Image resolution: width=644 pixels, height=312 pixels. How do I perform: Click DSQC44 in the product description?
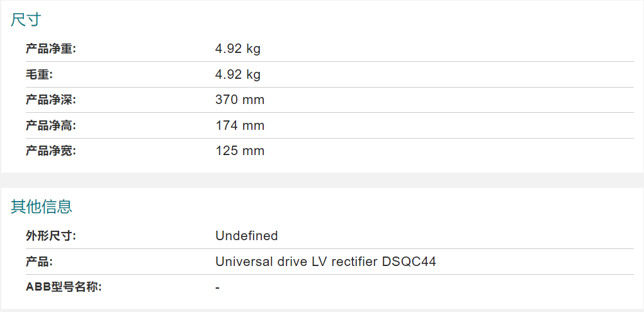click(409, 262)
